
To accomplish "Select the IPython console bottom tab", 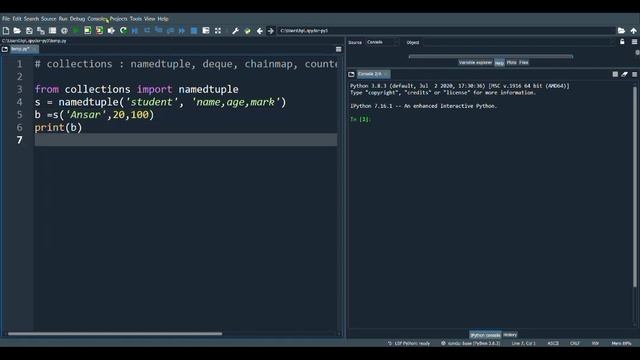I will click(485, 335).
